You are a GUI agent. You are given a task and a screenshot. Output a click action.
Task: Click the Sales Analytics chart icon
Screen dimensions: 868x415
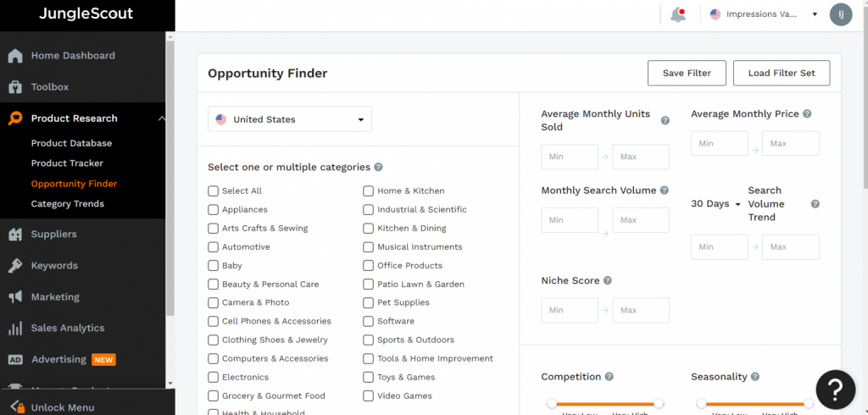[15, 329]
